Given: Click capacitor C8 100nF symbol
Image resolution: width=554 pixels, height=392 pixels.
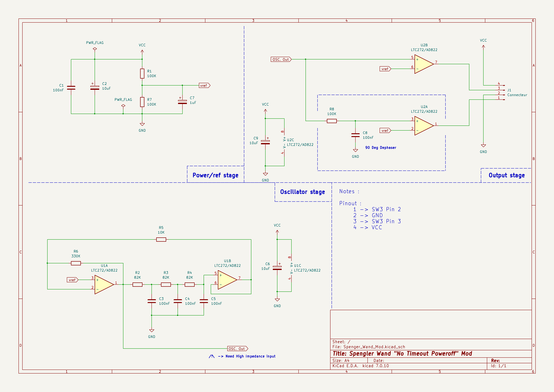Looking at the screenshot, I should [x=355, y=135].
